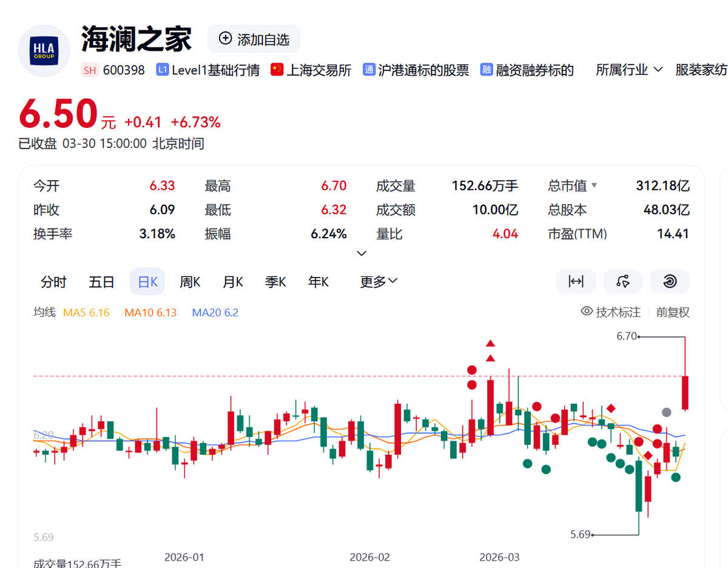Screen dimensions: 728x568
Task: Click the 昨收 6.09 value
Action: pyautogui.click(x=163, y=210)
